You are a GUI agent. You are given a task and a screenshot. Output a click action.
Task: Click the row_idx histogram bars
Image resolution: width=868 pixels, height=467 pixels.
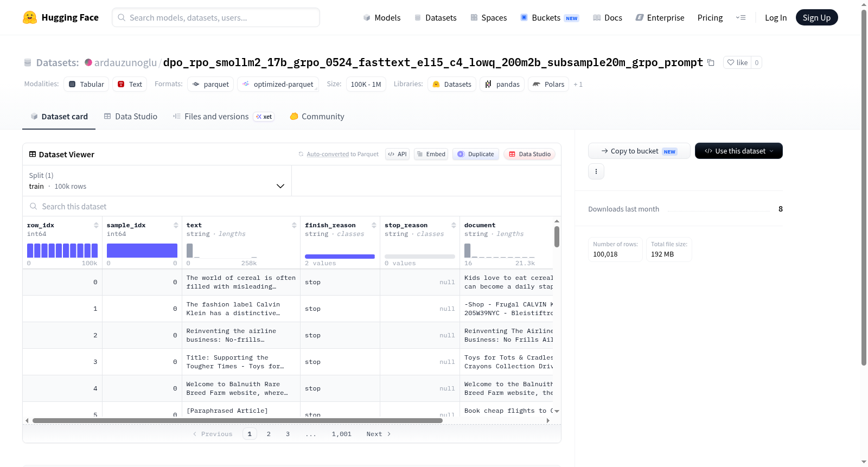[62, 251]
